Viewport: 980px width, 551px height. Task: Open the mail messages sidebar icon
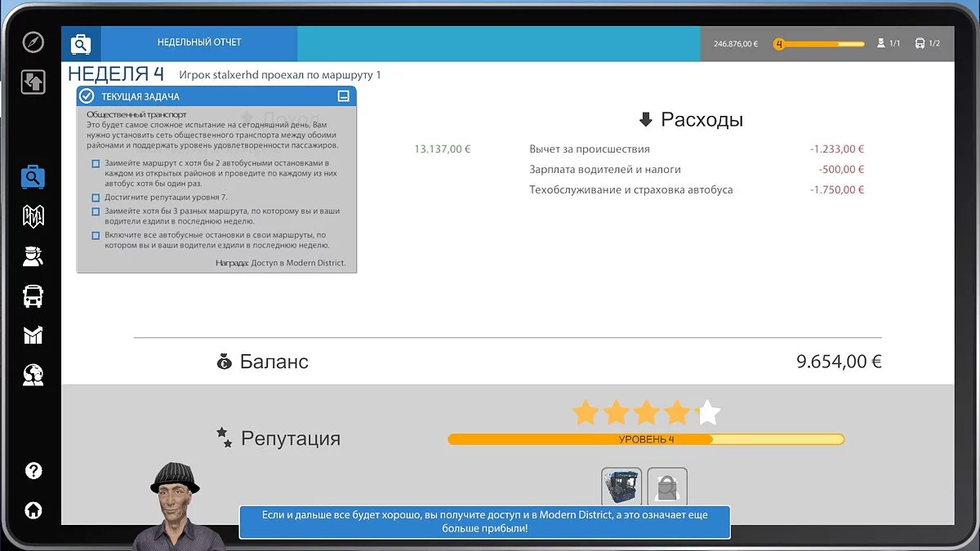tap(33, 335)
